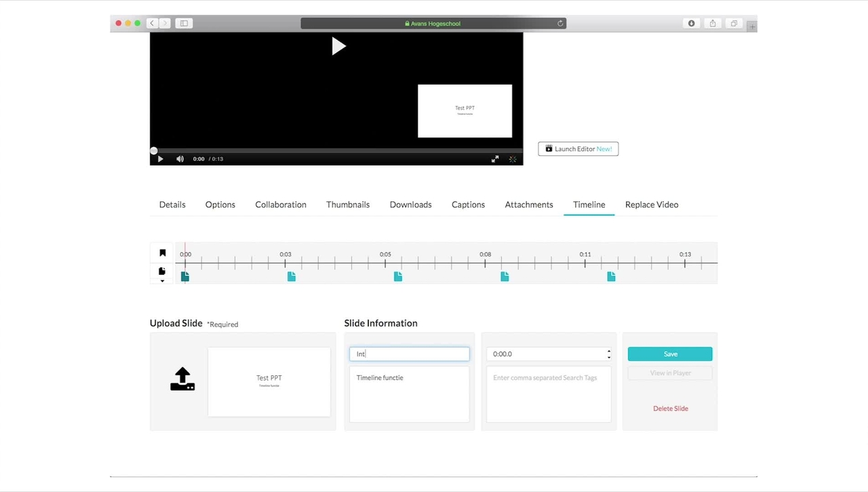Launch Editor button
The height and width of the screenshot is (492, 868).
click(578, 149)
